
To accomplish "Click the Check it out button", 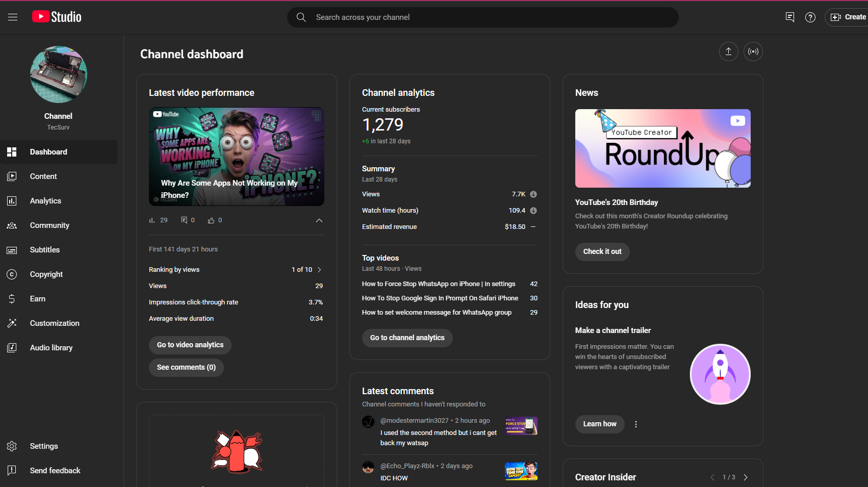I will pyautogui.click(x=602, y=252).
